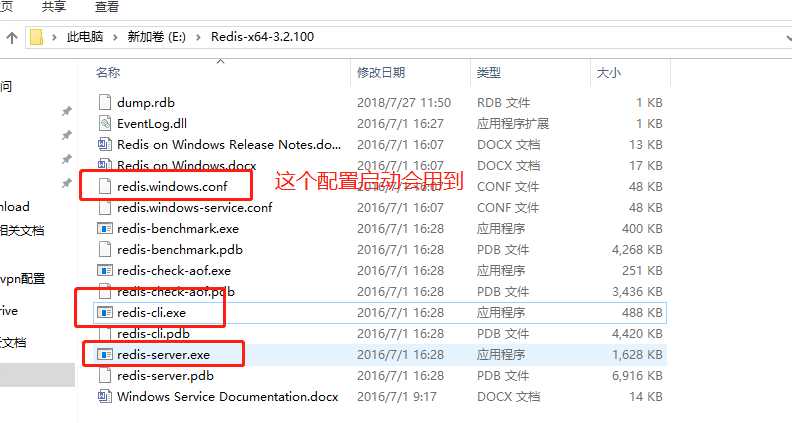This screenshot has width=792, height=423.
Task: Click 此电脑 in the address breadcrumb
Action: [85, 37]
